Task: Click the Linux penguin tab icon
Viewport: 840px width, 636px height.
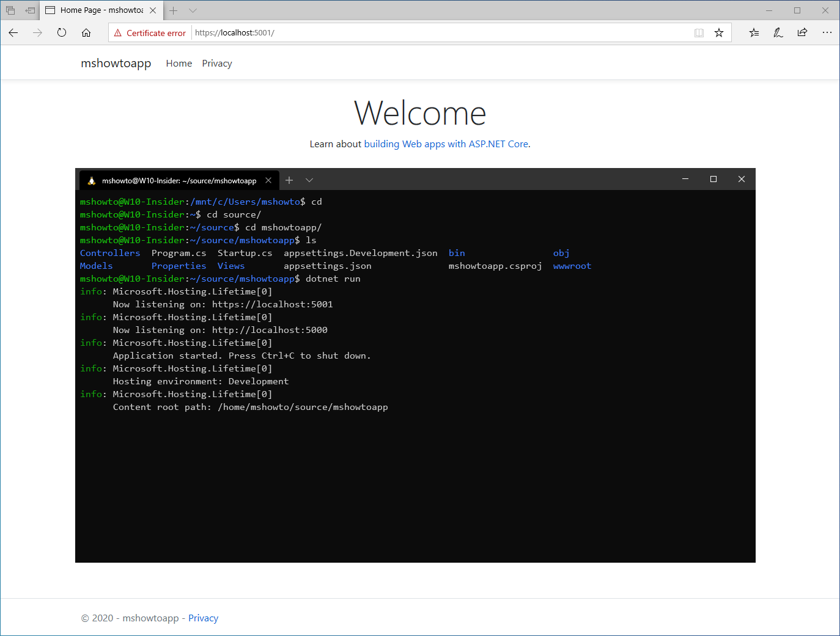Action: [x=92, y=181]
